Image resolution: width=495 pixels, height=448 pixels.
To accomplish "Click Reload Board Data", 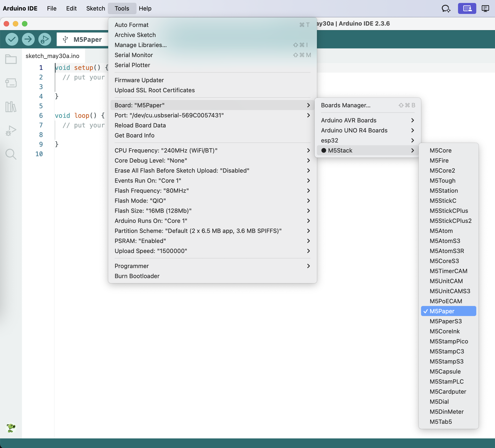I will click(x=212, y=125).
